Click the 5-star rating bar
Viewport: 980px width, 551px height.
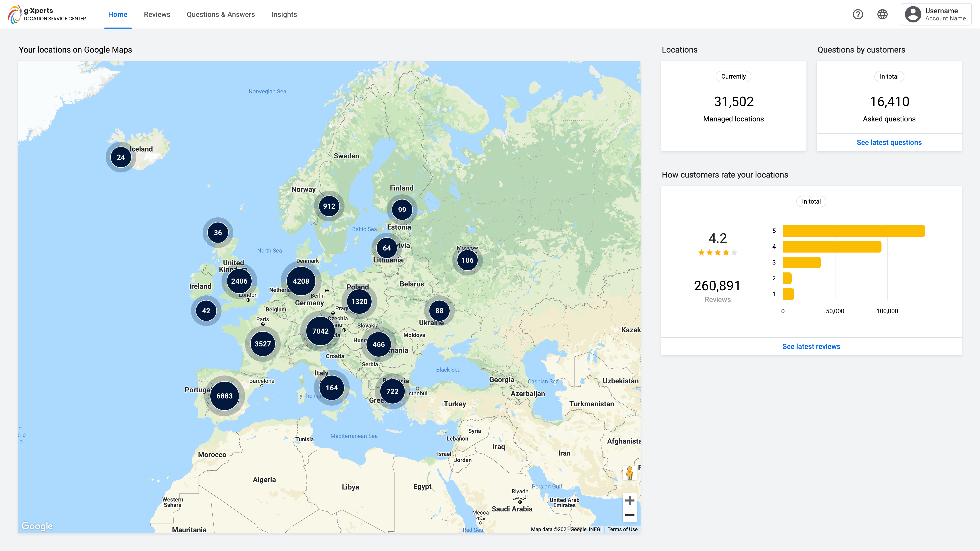pyautogui.click(x=854, y=231)
